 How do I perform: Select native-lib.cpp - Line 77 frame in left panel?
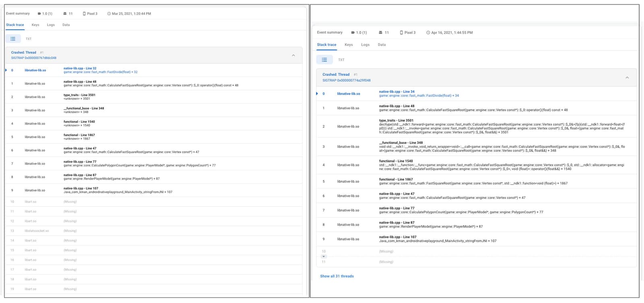[153, 164]
